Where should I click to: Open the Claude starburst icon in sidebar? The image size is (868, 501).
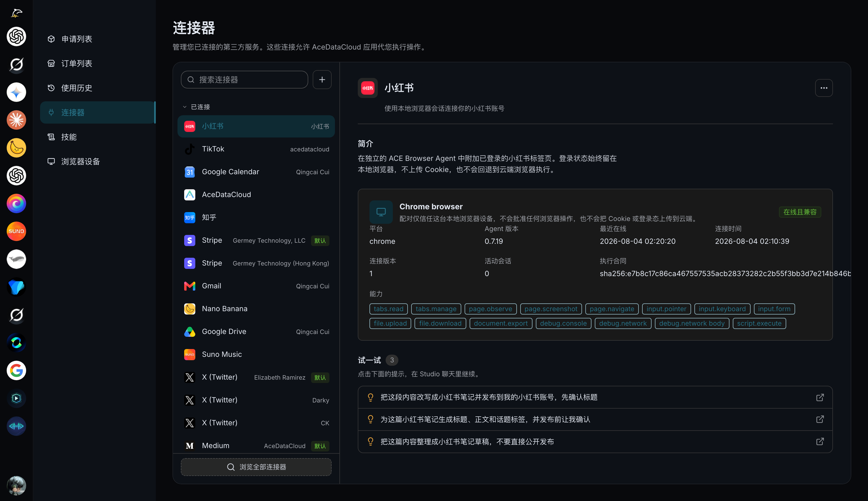click(x=16, y=120)
